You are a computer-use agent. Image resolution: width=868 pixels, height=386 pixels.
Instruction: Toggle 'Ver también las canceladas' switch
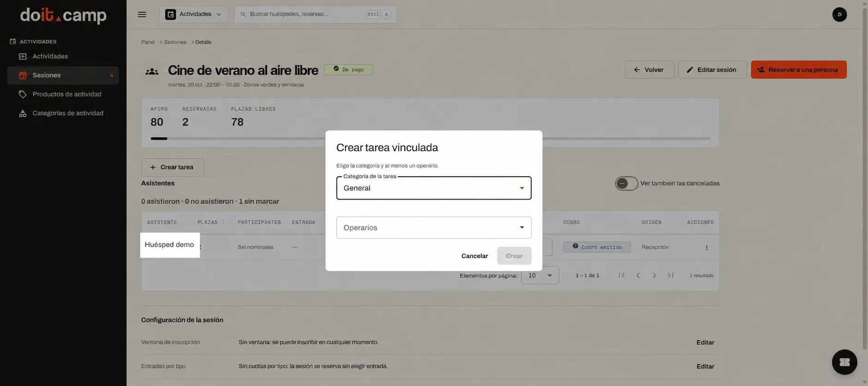[626, 184]
